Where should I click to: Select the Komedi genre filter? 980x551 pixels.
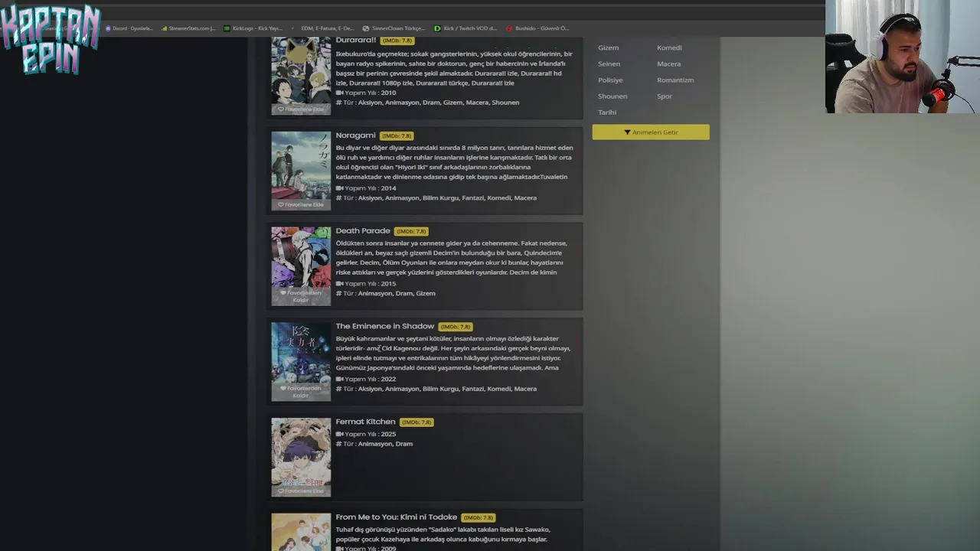(x=669, y=47)
